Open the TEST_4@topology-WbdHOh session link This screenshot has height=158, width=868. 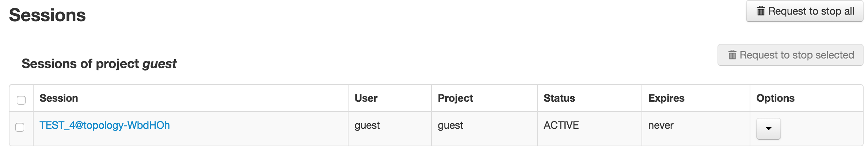(x=104, y=125)
